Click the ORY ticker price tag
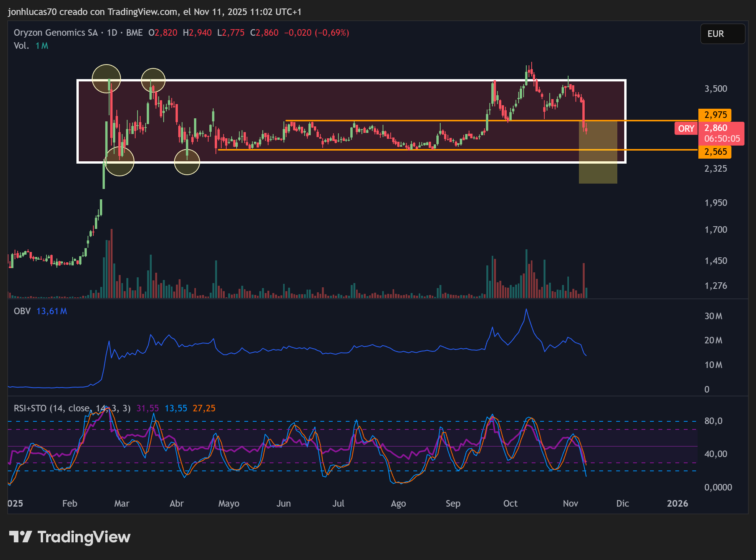756x560 pixels. [686, 129]
